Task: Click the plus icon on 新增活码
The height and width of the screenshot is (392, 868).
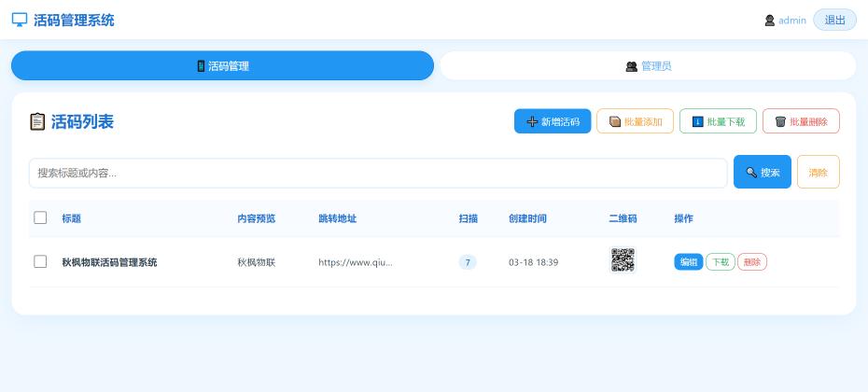Action: click(532, 122)
